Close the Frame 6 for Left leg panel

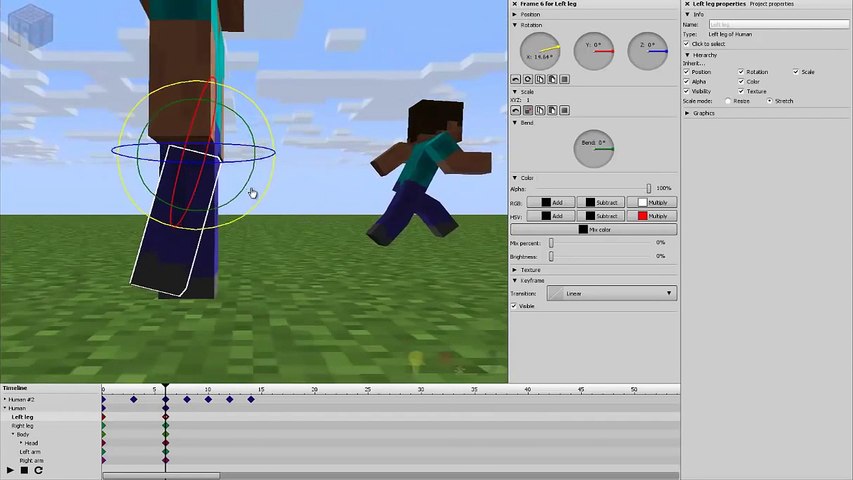coord(515,4)
